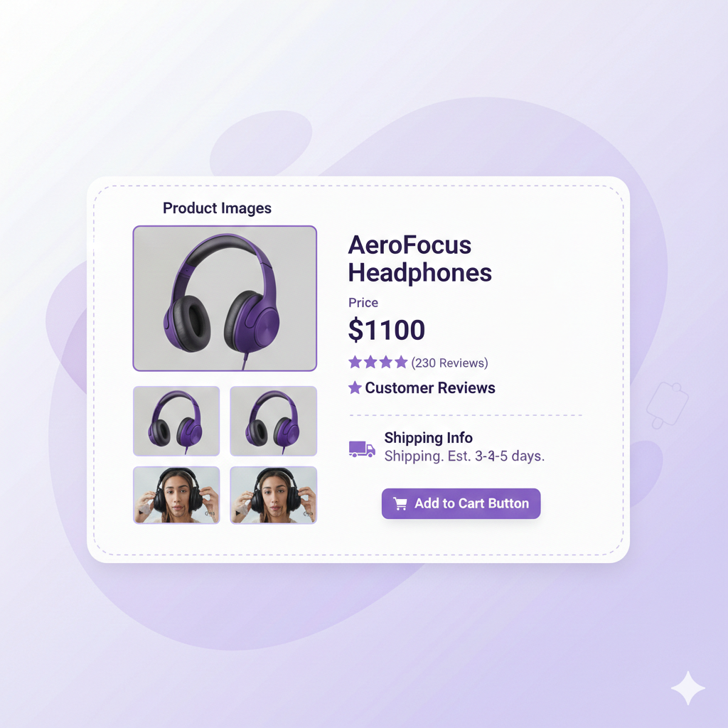Select the first small headphones thumbnail
This screenshot has width=728, height=728.
click(176, 421)
